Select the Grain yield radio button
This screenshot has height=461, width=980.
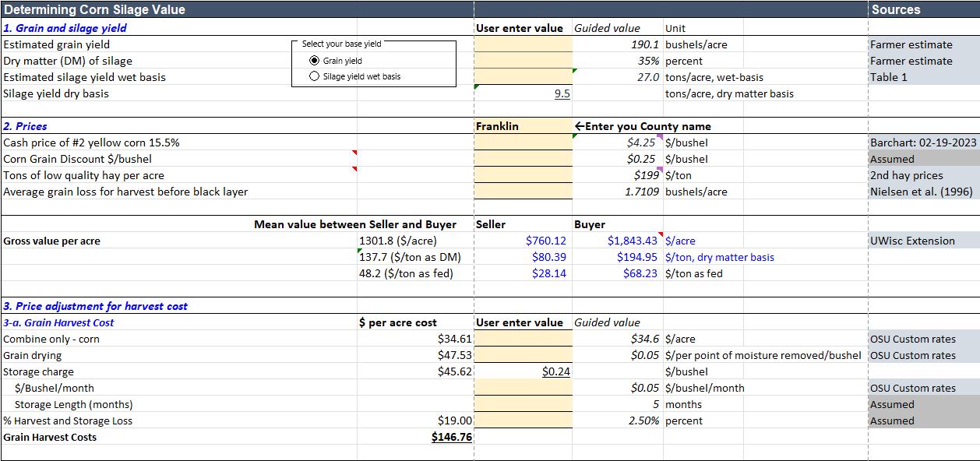(x=314, y=61)
